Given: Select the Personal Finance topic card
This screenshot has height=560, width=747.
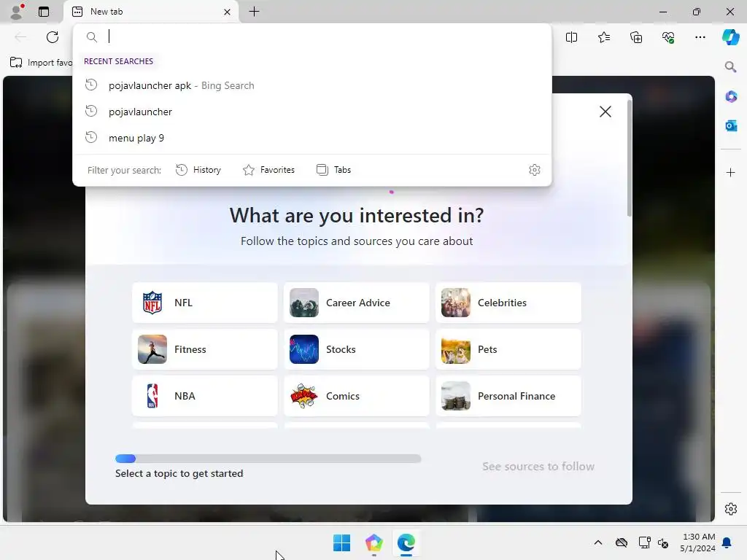Looking at the screenshot, I should (x=508, y=396).
